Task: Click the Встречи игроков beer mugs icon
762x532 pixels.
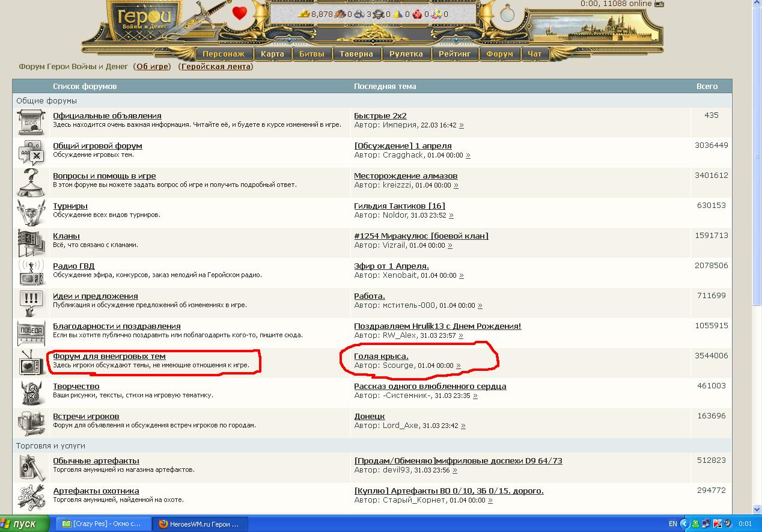Action: point(31,423)
